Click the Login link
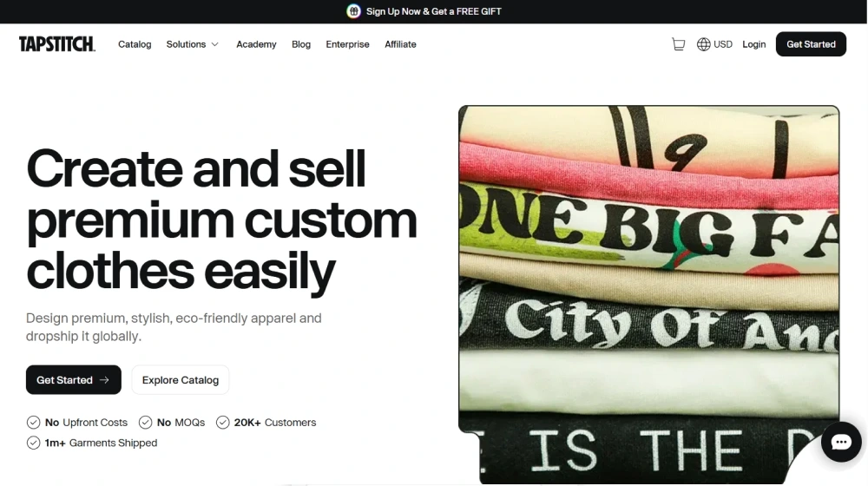The image size is (868, 486). coord(753,44)
